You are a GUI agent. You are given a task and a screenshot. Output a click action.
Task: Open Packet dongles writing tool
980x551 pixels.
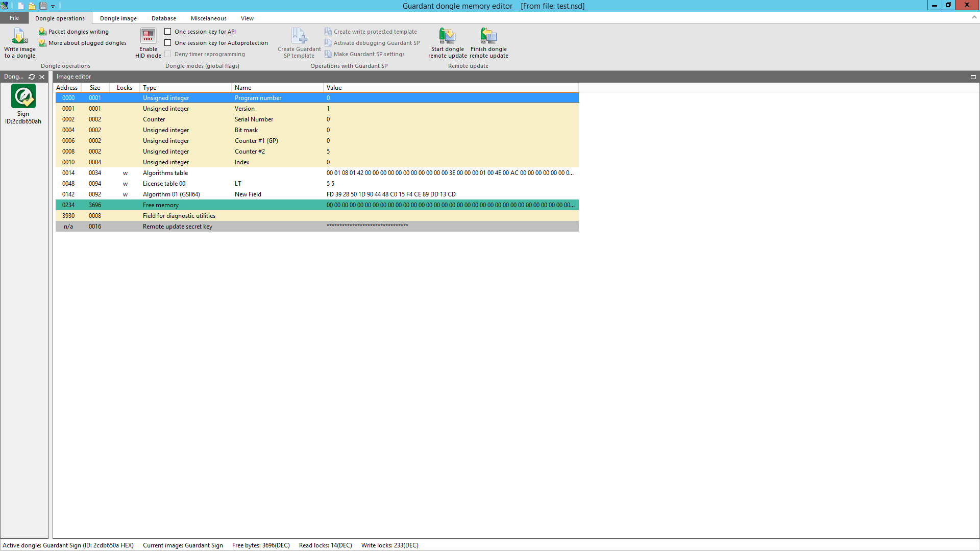78,32
